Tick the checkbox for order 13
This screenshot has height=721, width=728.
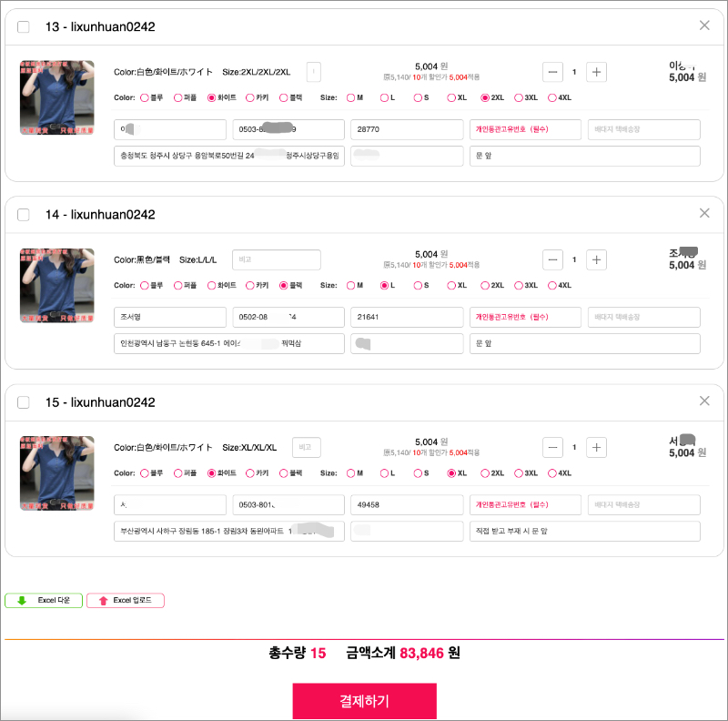(24, 27)
